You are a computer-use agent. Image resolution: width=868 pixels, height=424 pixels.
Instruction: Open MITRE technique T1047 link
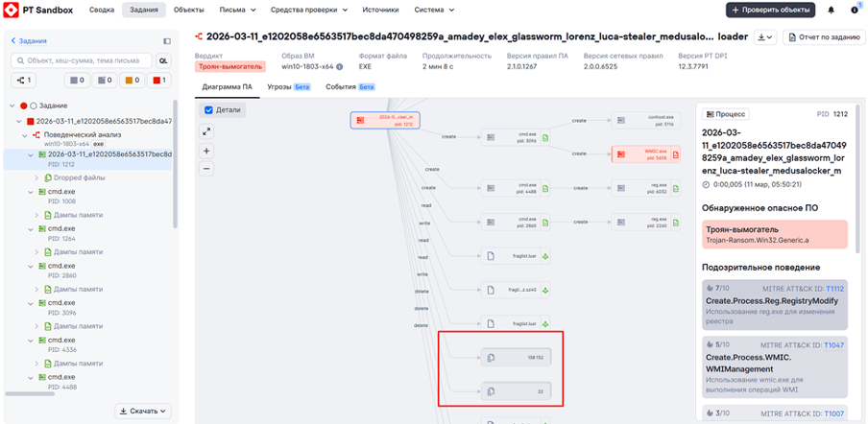(x=833, y=345)
